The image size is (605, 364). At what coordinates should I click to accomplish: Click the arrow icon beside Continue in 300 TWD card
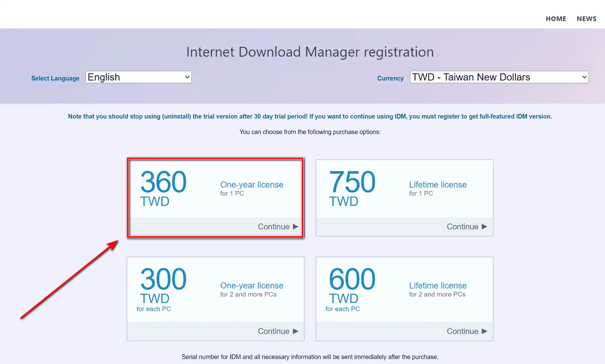coord(296,331)
